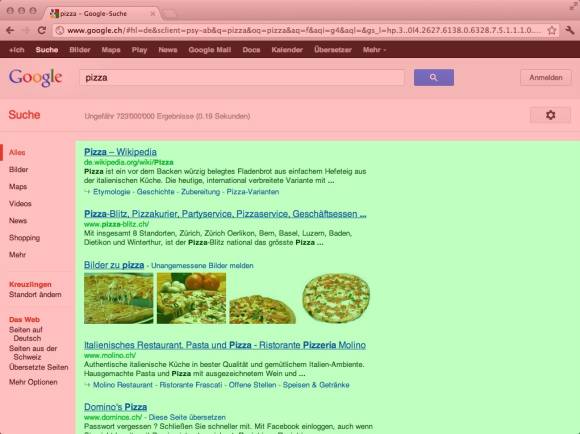Open the Chrome wrench menu

click(x=570, y=30)
